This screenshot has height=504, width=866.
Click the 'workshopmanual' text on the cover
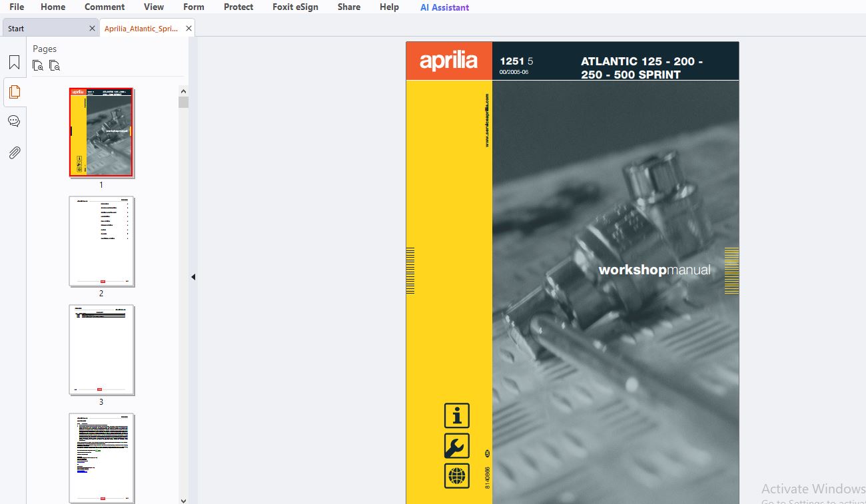[654, 270]
